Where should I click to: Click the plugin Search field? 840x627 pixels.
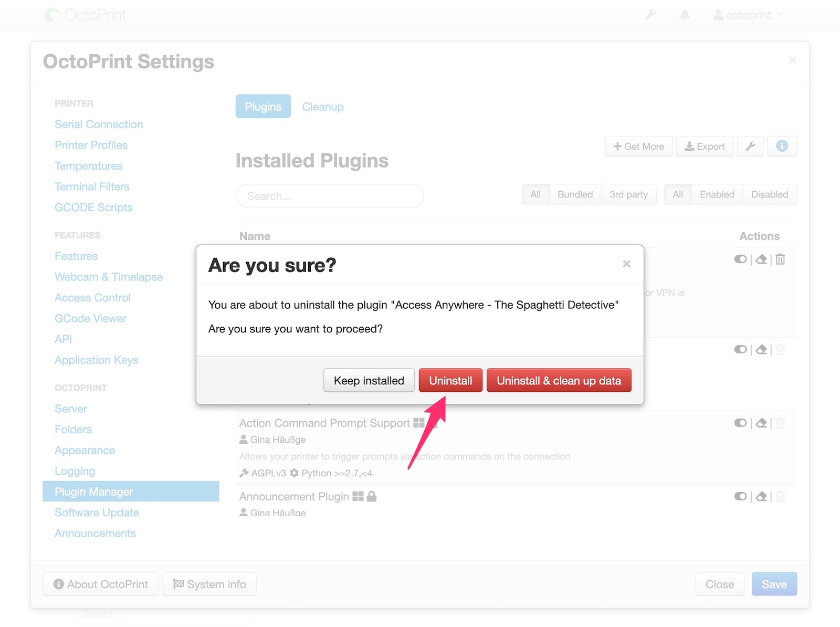[330, 196]
